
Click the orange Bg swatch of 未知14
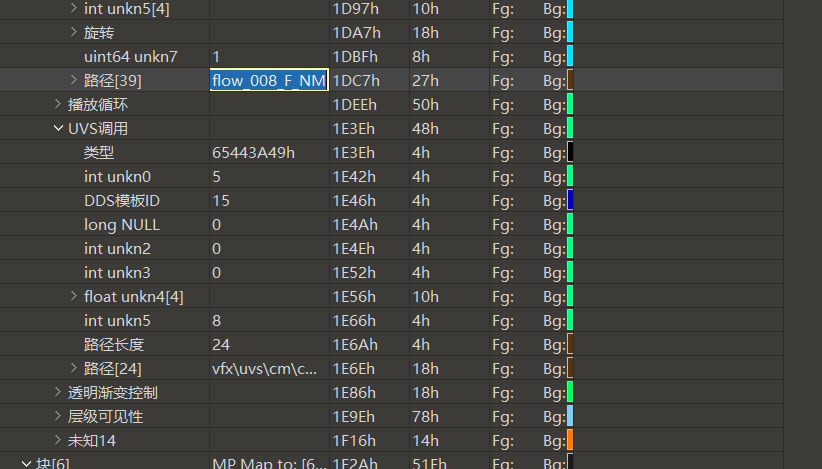pos(570,440)
